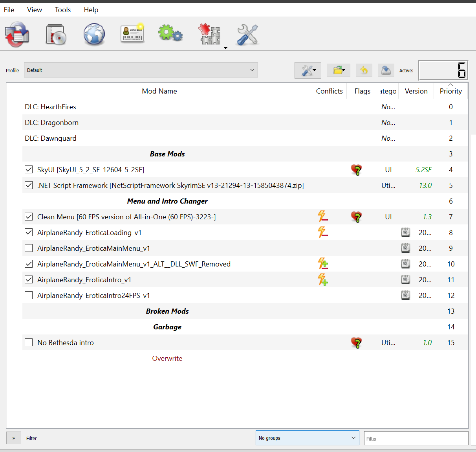
Task: Click Clean Menu conflict lightning icon
Action: [323, 217]
